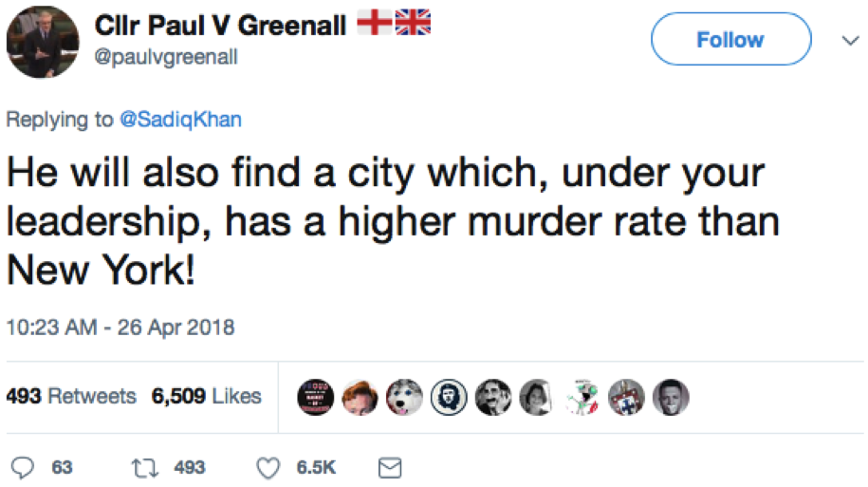This screenshot has height=487, width=868.
Task: Open the husky dog liker avatar
Action: (405, 398)
